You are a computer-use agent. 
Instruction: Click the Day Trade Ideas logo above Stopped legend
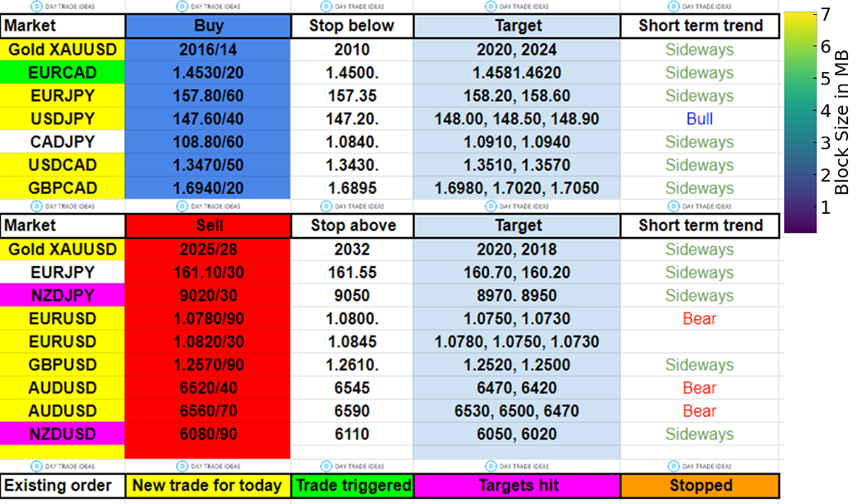pyautogui.click(x=700, y=466)
